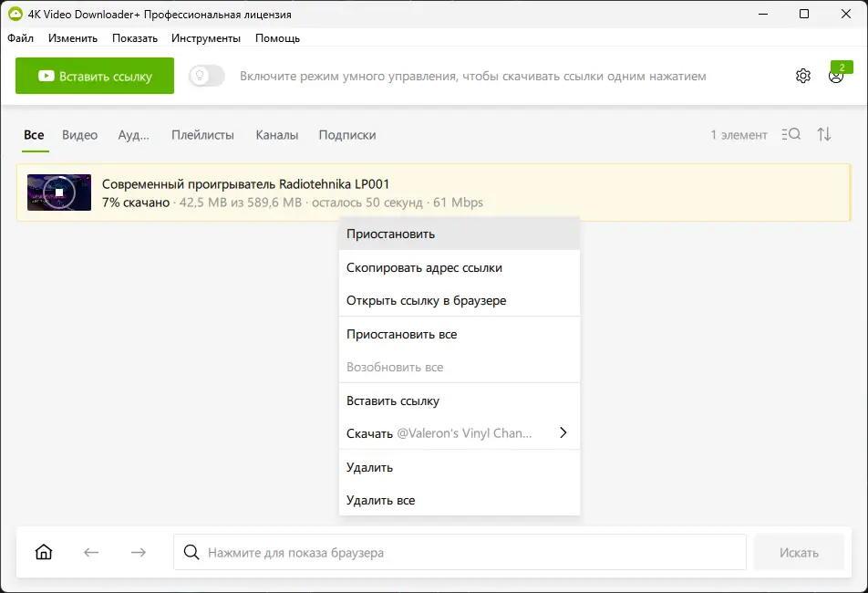Click the green Вставить ссылку button
This screenshot has height=593, width=868.
(x=95, y=77)
